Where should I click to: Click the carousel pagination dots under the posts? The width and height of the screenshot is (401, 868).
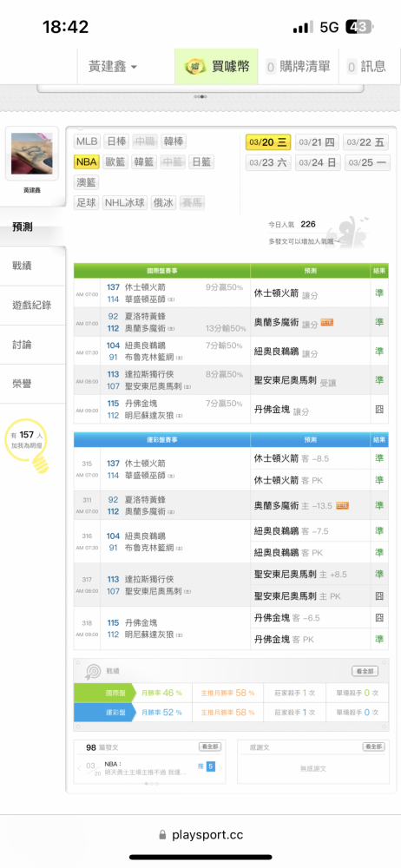(x=149, y=784)
